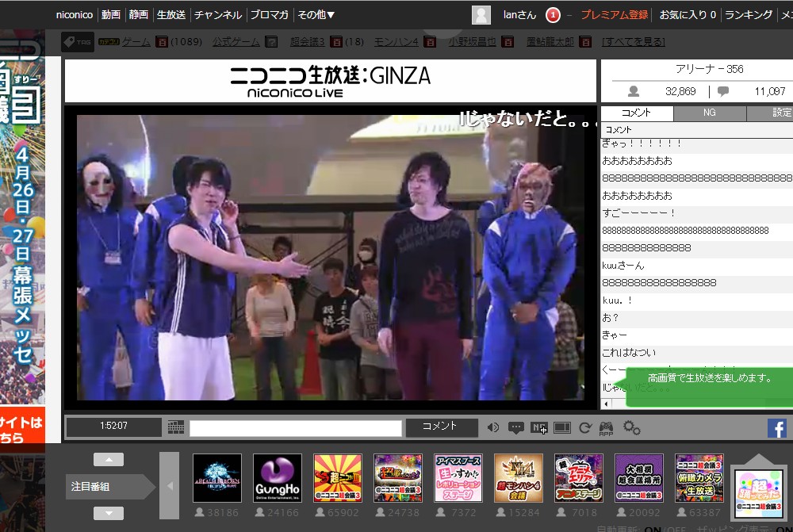The width and height of the screenshot is (793, 532).
Task: Click the up arrow above 注目番組
Action: click(108, 459)
